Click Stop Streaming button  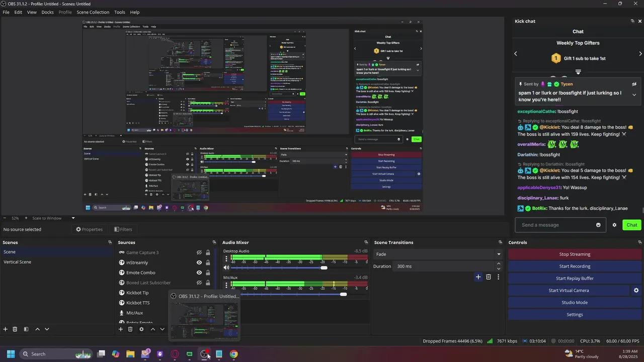pyautogui.click(x=575, y=254)
